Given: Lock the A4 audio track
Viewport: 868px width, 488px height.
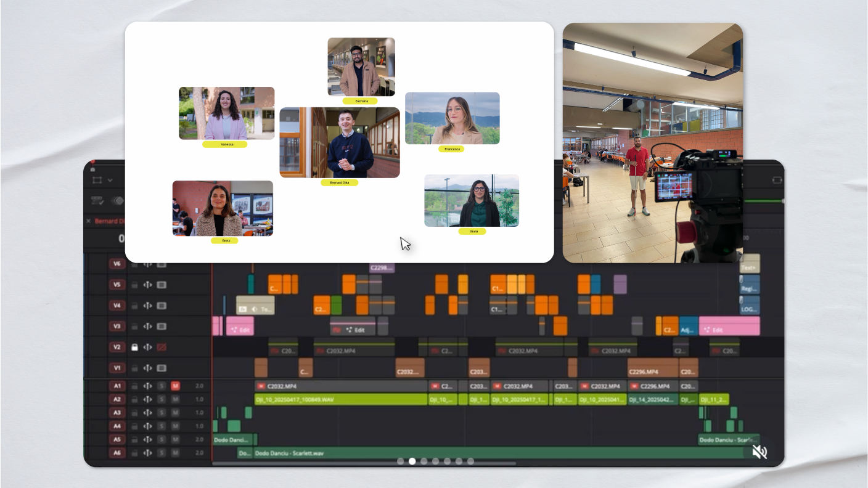Looking at the screenshot, I should pyautogui.click(x=134, y=426).
